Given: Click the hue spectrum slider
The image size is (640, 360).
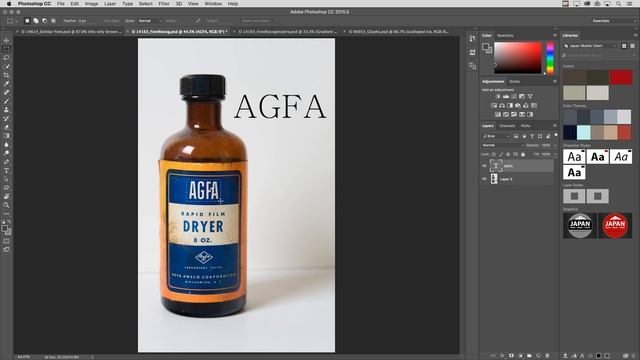Looking at the screenshot, I should coord(550,58).
